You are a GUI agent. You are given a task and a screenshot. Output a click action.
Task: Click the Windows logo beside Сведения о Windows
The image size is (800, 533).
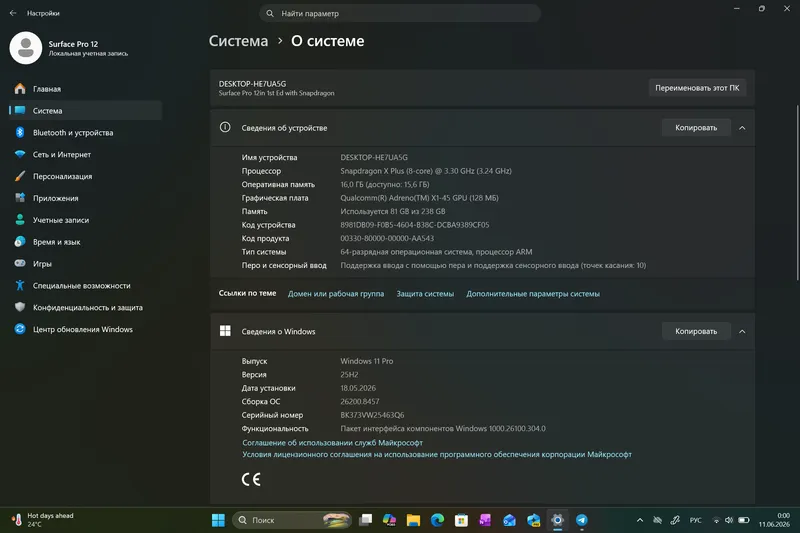(x=225, y=331)
